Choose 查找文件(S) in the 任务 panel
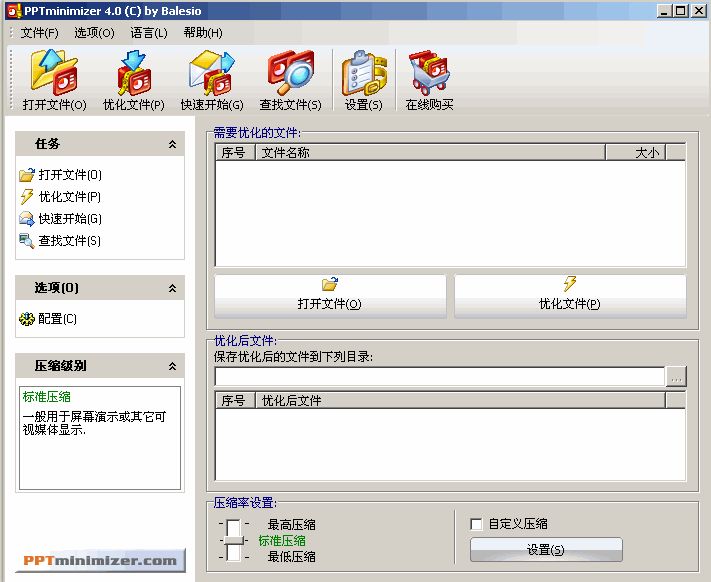 (61, 241)
